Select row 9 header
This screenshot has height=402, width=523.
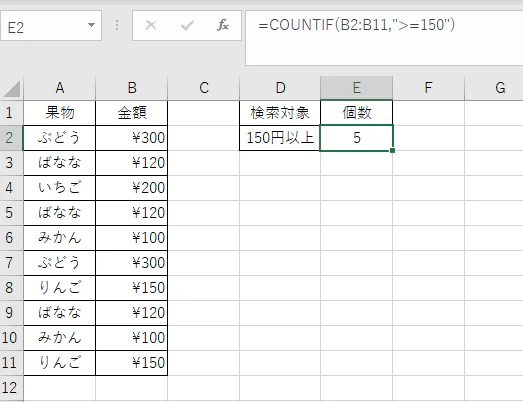pyautogui.click(x=12, y=313)
